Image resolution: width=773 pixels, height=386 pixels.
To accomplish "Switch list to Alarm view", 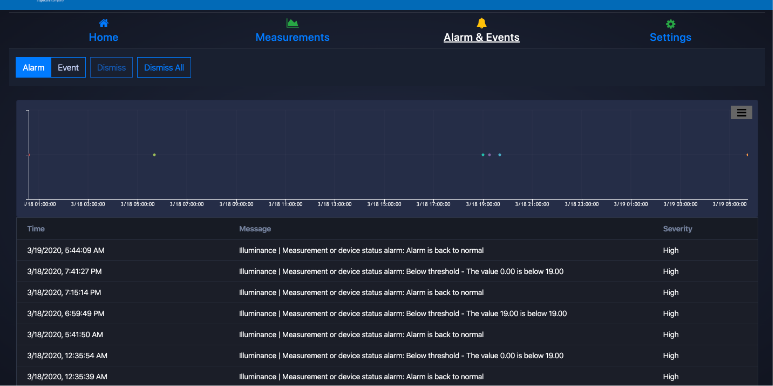I will tap(34, 68).
